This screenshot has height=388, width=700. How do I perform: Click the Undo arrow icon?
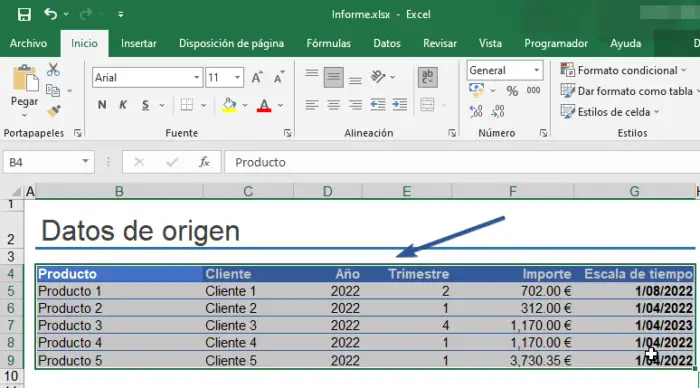[50, 14]
